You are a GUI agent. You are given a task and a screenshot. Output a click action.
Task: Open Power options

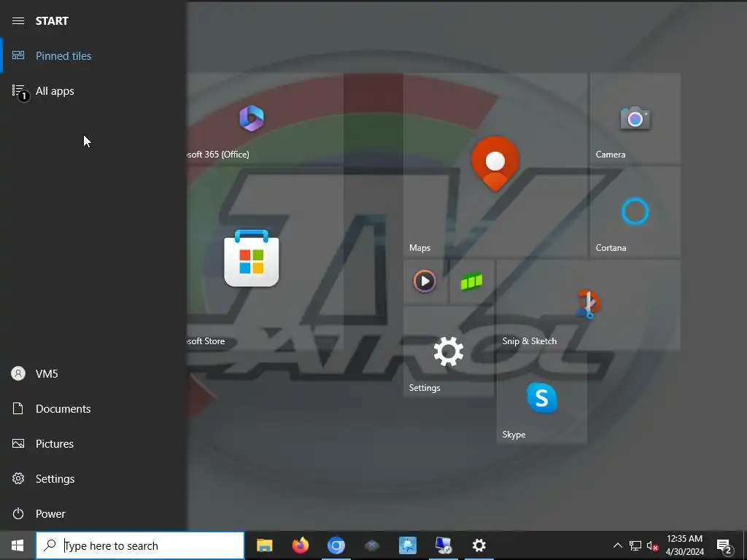coord(93,514)
